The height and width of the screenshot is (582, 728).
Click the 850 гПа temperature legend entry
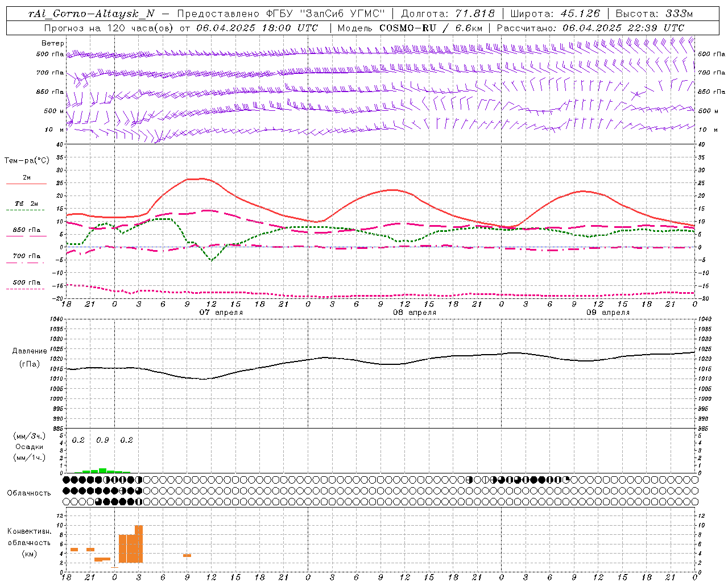point(26,230)
